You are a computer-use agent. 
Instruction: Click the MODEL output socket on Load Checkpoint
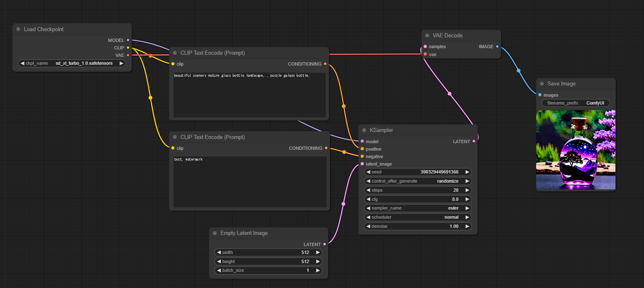point(128,40)
